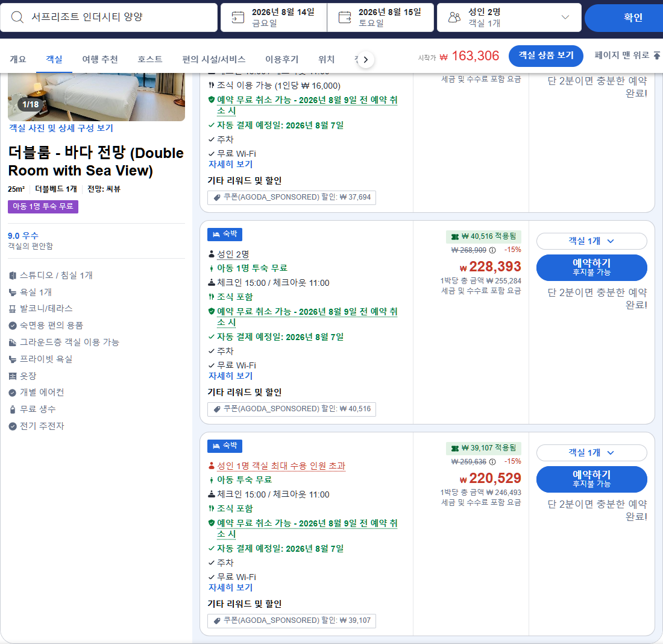Click the 프라이빗 욕실 icon
663x644 pixels.
[13, 359]
